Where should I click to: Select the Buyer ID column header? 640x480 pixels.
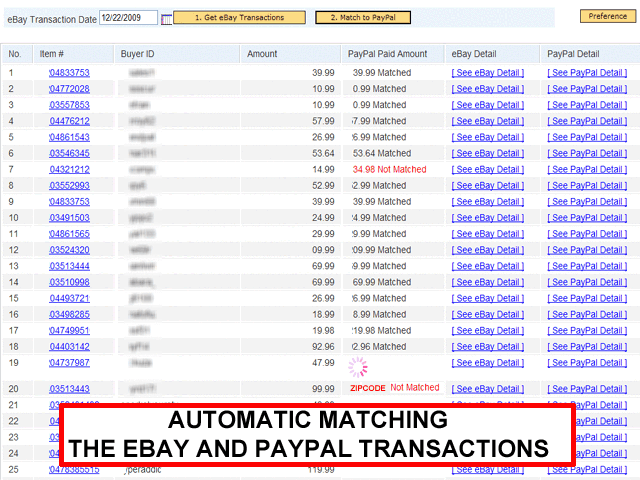point(137,53)
